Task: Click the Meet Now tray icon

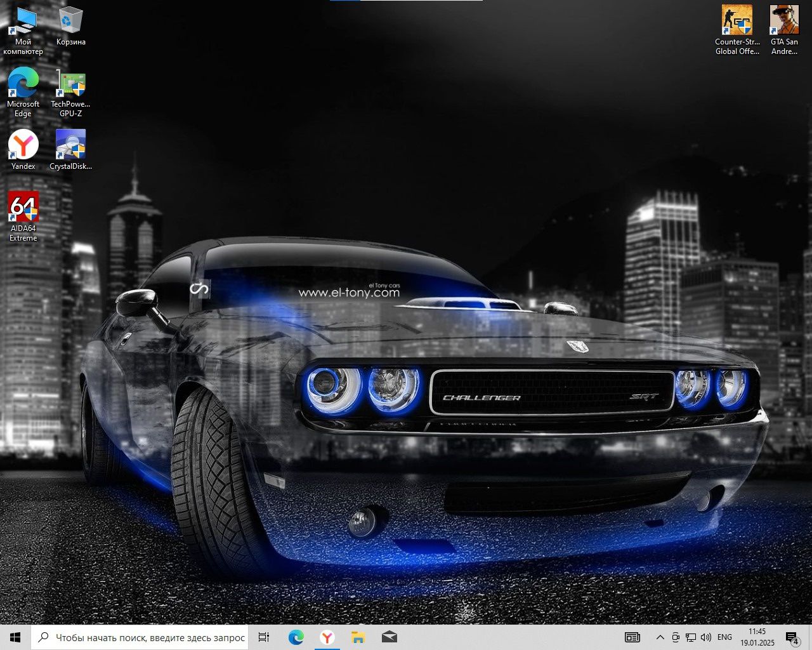Action: coord(676,637)
